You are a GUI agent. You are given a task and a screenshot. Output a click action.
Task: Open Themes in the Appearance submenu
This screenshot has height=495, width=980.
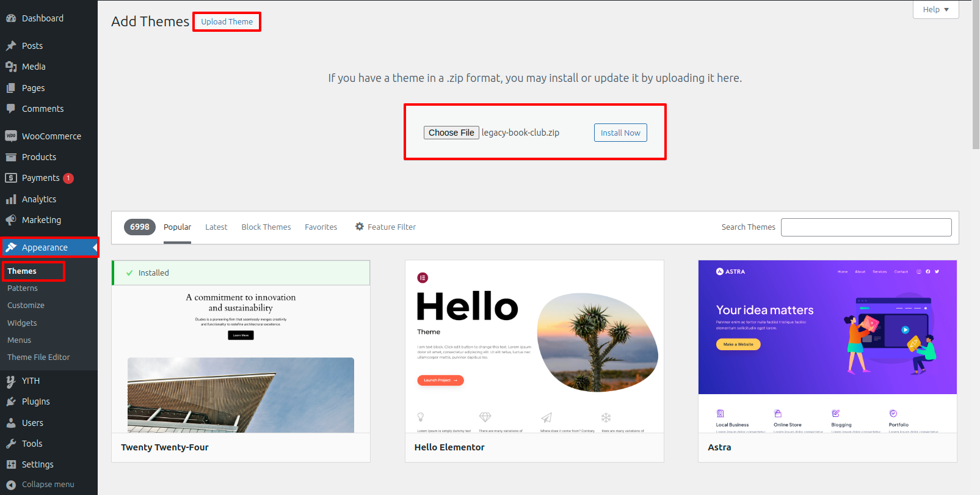click(22, 271)
